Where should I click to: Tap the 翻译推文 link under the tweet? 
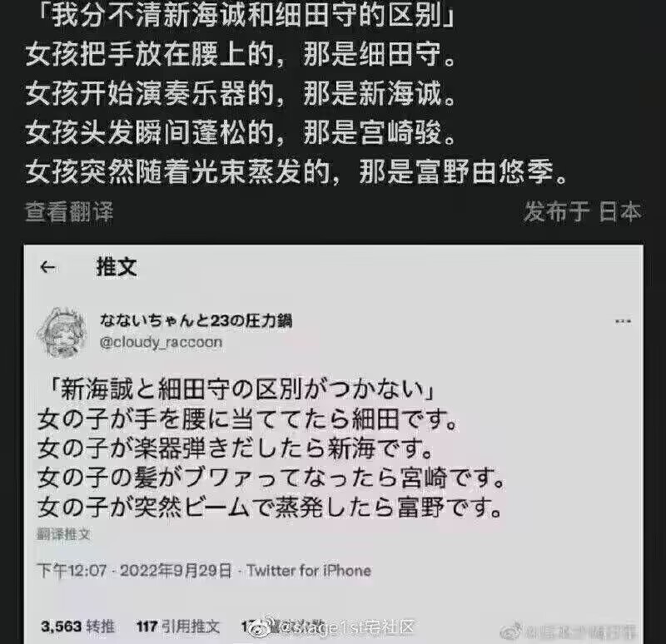pos(63,533)
